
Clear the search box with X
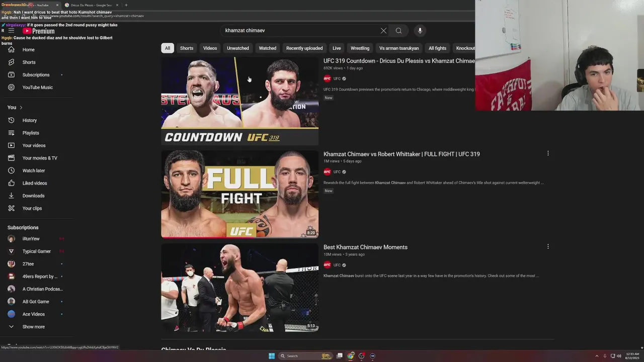coord(383,31)
